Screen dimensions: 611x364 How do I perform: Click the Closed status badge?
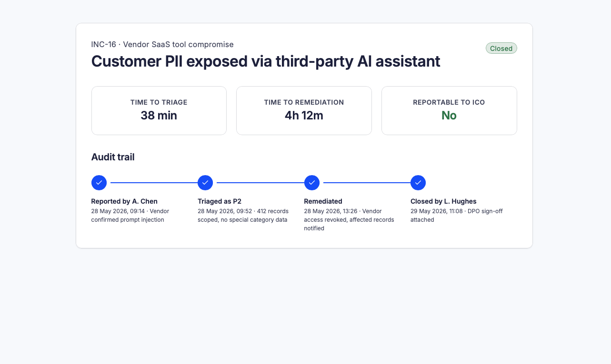pos(501,48)
